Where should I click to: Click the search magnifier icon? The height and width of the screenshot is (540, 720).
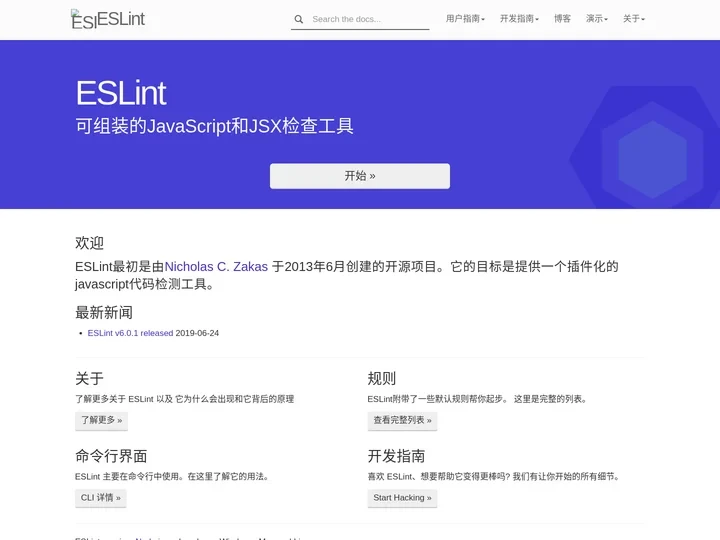(298, 19)
